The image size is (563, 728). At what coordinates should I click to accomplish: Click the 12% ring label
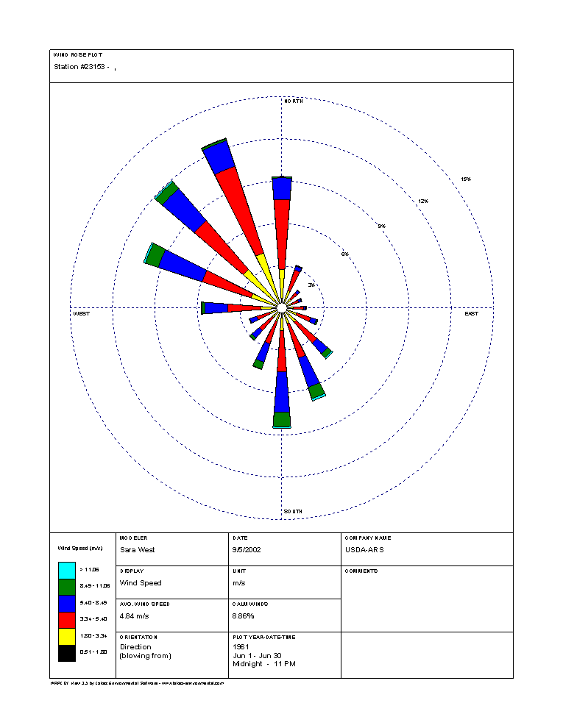click(x=423, y=201)
